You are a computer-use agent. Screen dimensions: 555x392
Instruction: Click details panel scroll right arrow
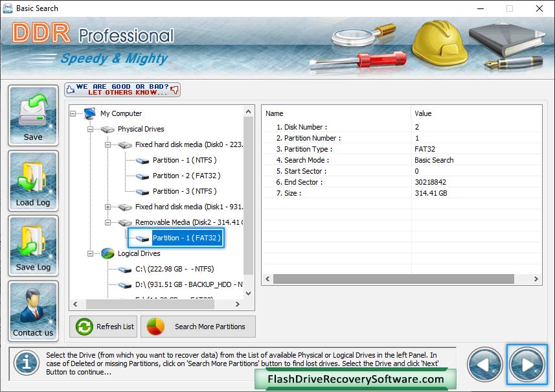click(536, 279)
